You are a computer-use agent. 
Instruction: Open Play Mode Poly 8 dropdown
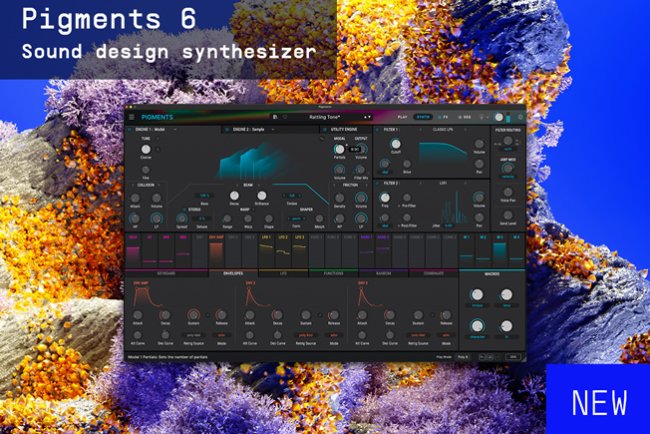tap(463, 357)
